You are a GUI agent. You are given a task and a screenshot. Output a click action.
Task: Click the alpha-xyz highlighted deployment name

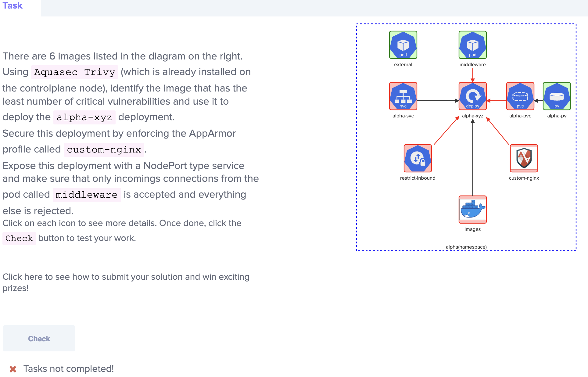84,117
